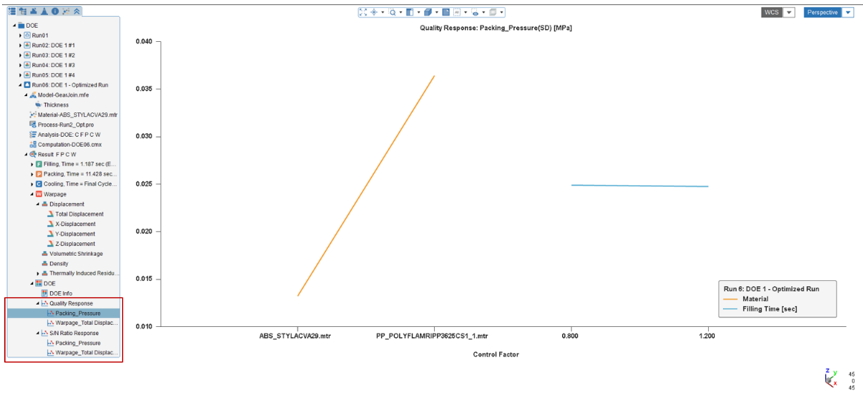The image size is (864, 396).
Task: Open DOE Info item
Action: [61, 293]
